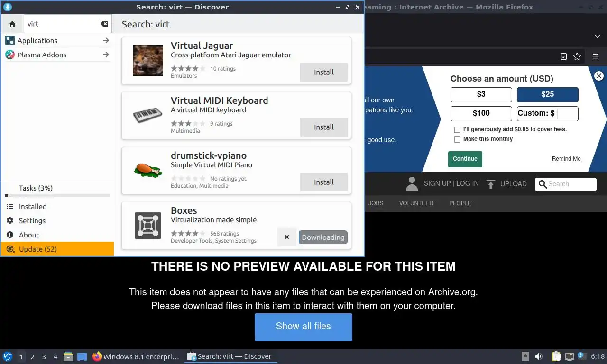This screenshot has height=364, width=607.
Task: Click the Custom donation amount field
Action: click(567, 113)
